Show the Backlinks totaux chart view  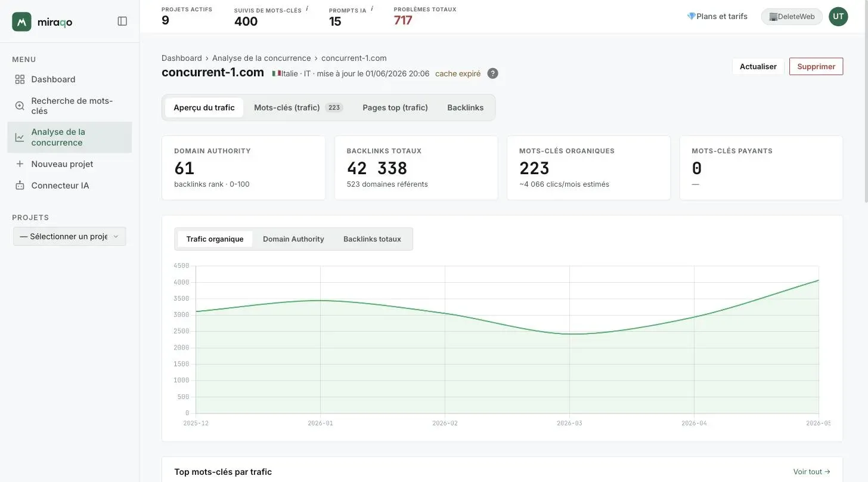372,239
